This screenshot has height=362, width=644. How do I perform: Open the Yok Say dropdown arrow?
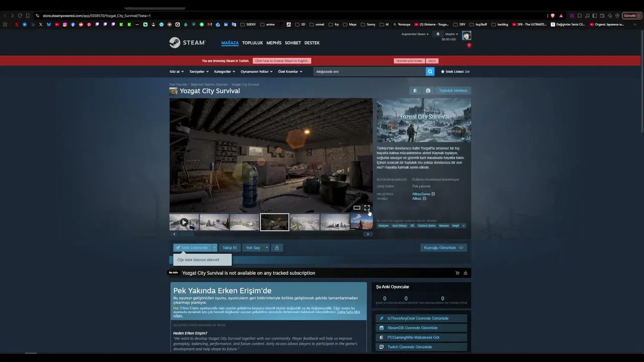click(x=267, y=247)
